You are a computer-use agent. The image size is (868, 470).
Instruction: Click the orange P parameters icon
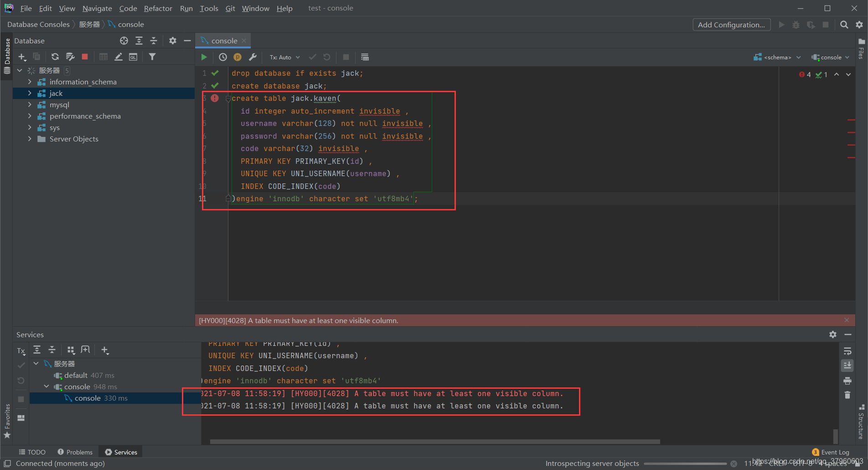(238, 57)
